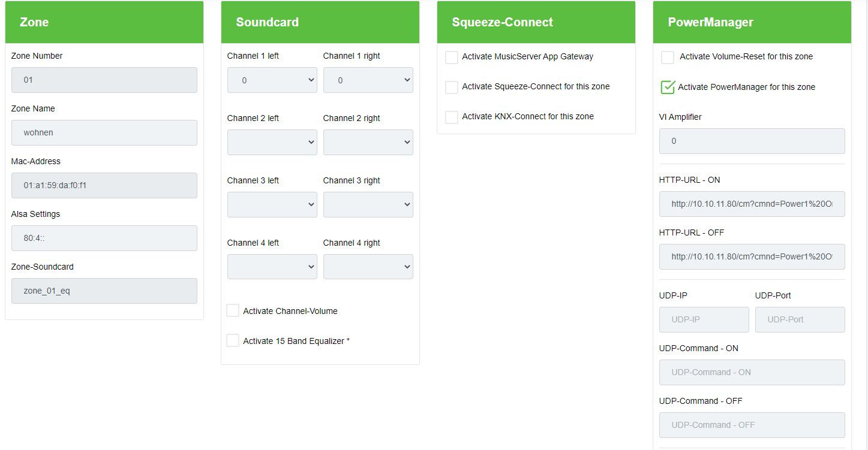Click the UDP-Port input field
Screen dimensions: 868x450
point(800,320)
